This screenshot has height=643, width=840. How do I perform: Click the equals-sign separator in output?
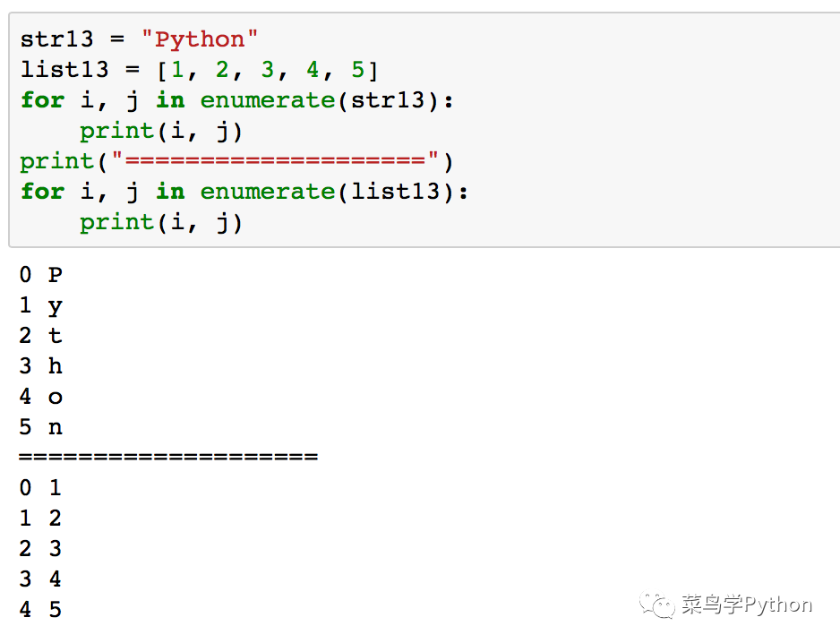pyautogui.click(x=168, y=457)
